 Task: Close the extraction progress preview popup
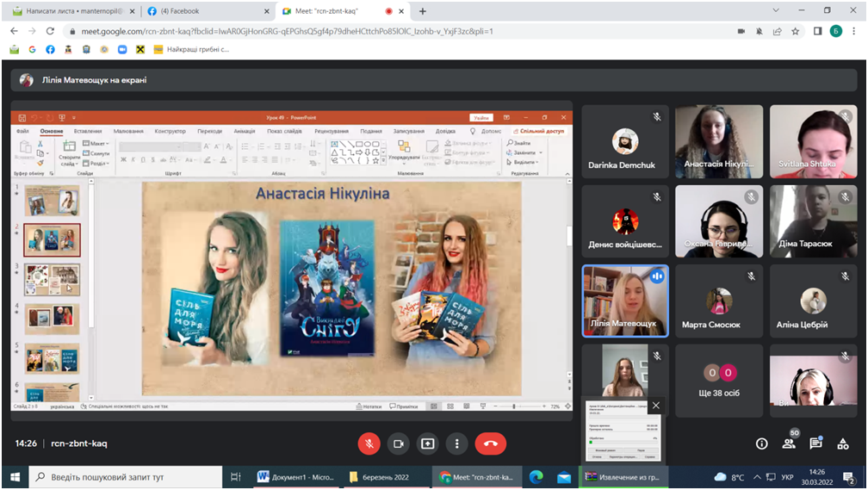tap(655, 406)
